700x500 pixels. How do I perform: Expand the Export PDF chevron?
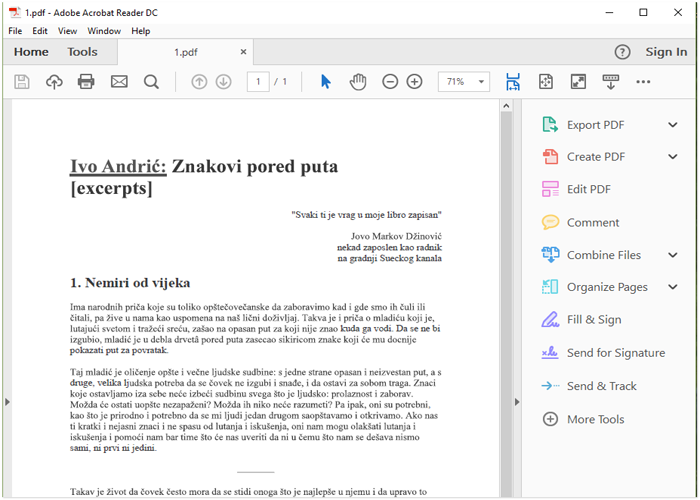pyautogui.click(x=673, y=125)
